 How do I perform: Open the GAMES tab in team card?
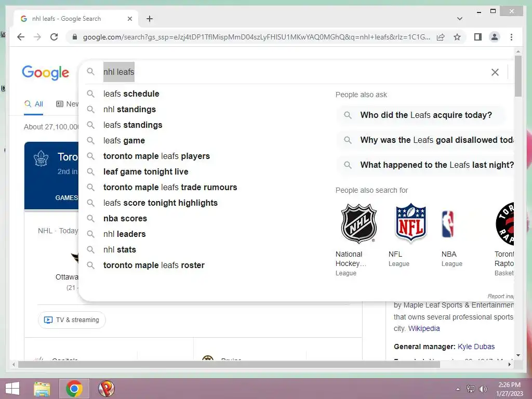pyautogui.click(x=66, y=198)
